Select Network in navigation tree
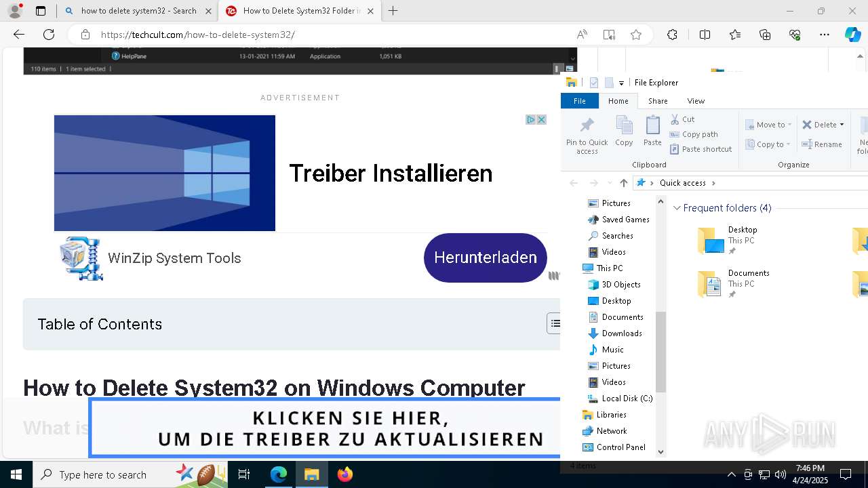Viewport: 868px width, 488px height. tap(611, 431)
